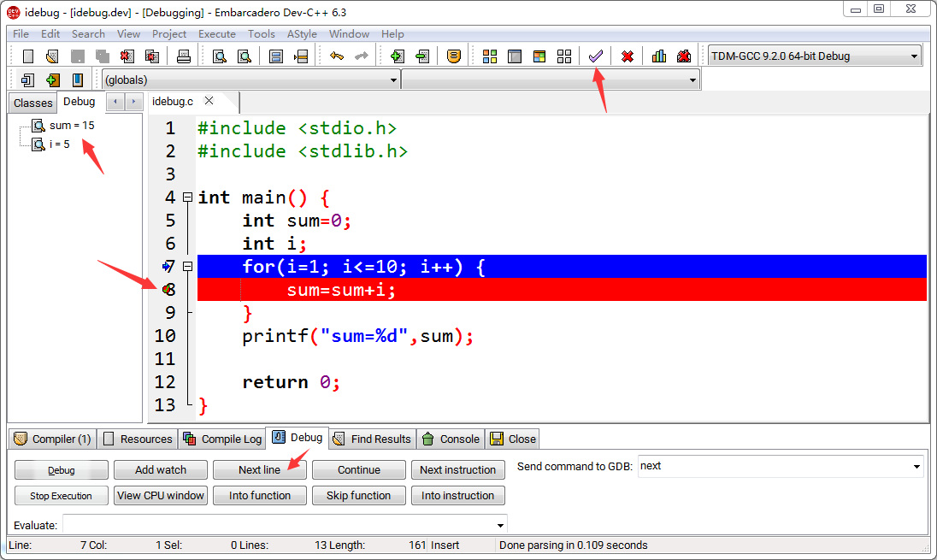The width and height of the screenshot is (937, 560).
Task: Open a file via the folder toolbar icon
Action: pos(50,56)
